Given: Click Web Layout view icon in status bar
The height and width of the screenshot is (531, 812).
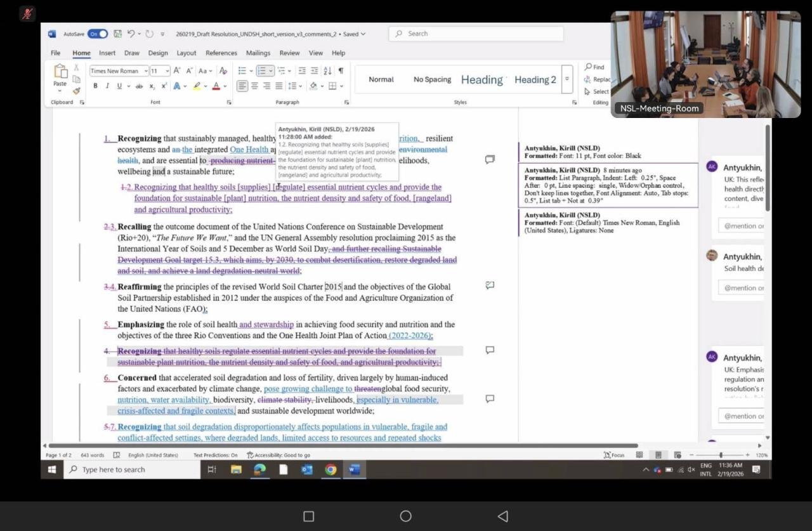Looking at the screenshot, I should 678,455.
